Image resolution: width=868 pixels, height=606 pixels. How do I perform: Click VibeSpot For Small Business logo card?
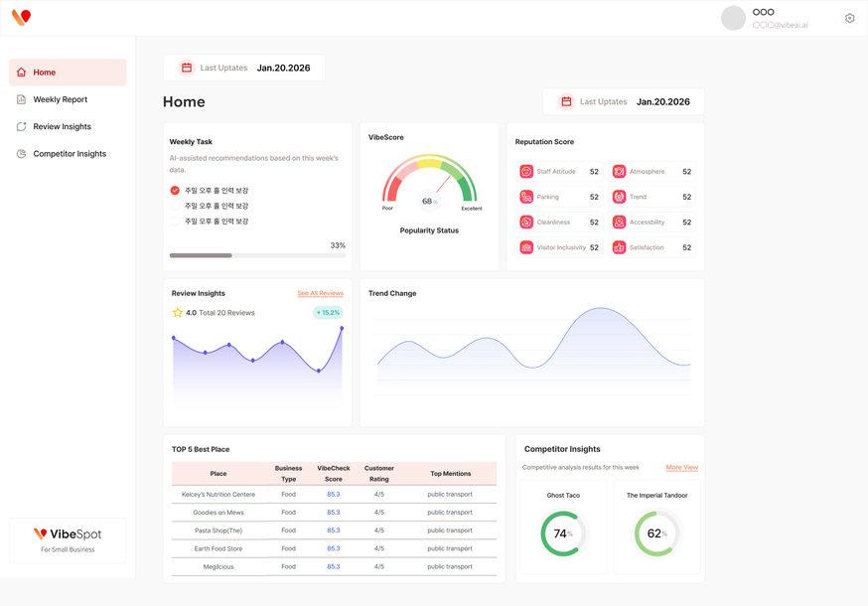(68, 540)
